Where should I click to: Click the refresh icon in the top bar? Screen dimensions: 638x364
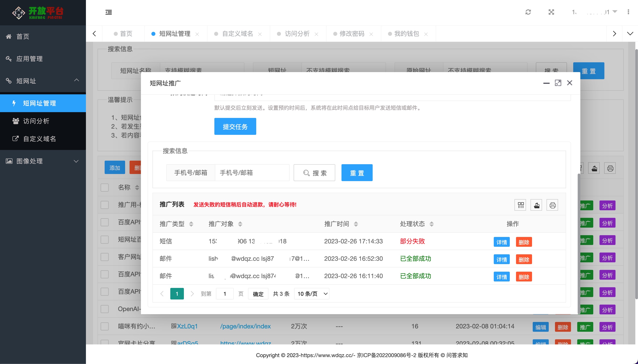coord(528,12)
